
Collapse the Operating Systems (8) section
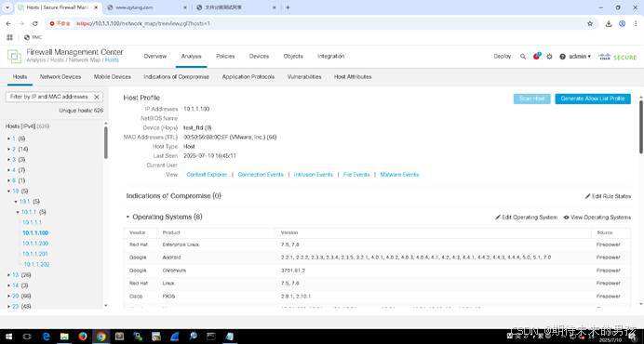(127, 217)
